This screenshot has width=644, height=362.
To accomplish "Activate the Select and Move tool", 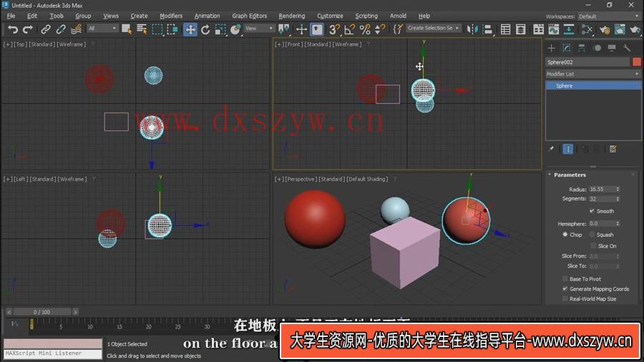I will coord(190,29).
